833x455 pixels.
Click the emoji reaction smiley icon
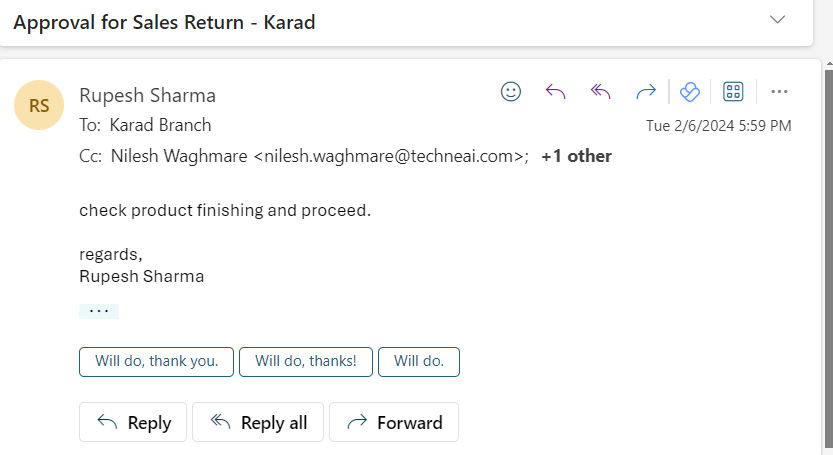511,91
